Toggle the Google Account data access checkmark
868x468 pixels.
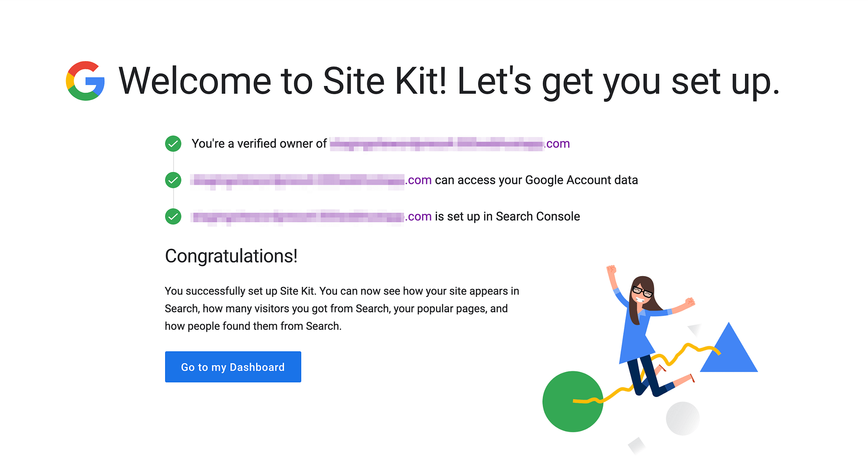[x=173, y=180]
